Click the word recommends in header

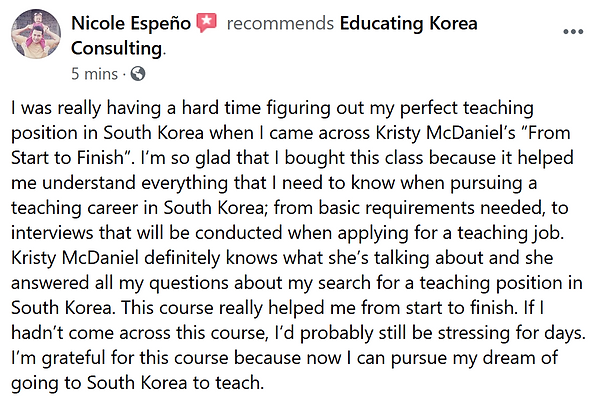pos(280,24)
